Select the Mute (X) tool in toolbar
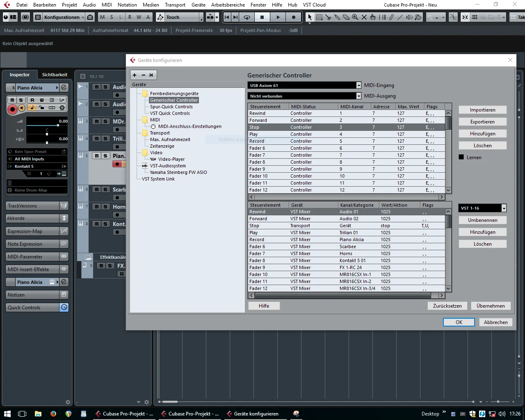Image resolution: width=525 pixels, height=420 pixels. (x=364, y=17)
